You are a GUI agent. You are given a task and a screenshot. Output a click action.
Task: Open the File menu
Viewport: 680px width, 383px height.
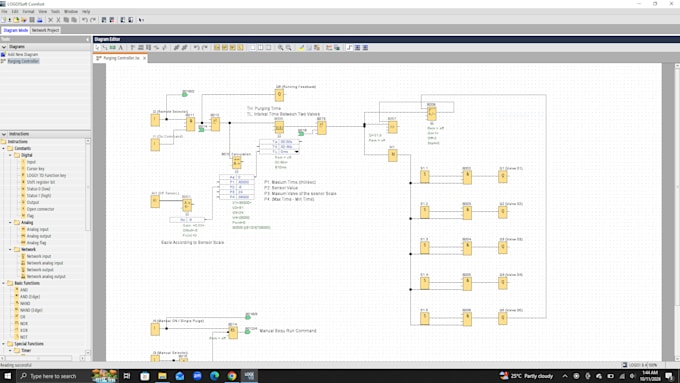pos(4,12)
